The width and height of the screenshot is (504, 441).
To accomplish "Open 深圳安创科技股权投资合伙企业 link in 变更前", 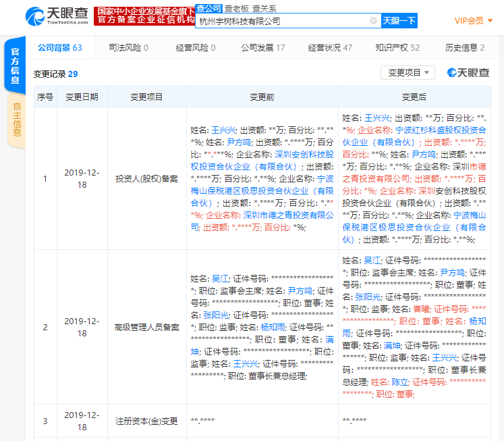I will coord(262,161).
